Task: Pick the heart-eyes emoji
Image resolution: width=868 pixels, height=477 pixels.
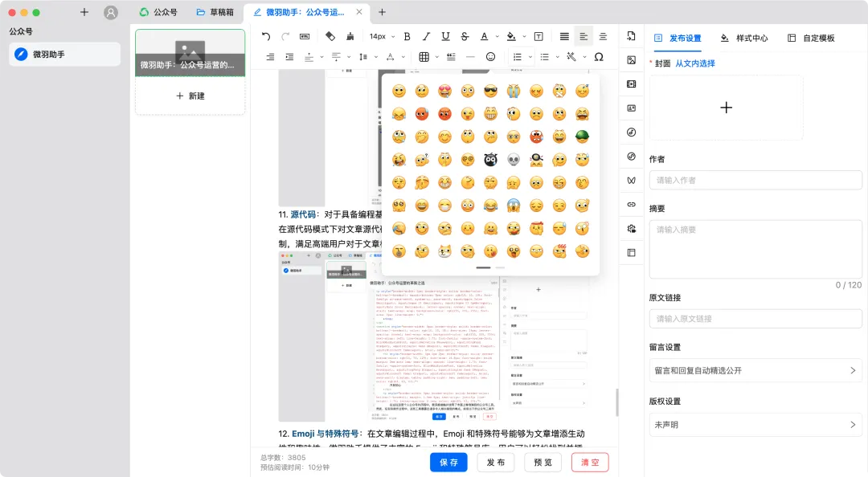Action: pyautogui.click(x=444, y=91)
